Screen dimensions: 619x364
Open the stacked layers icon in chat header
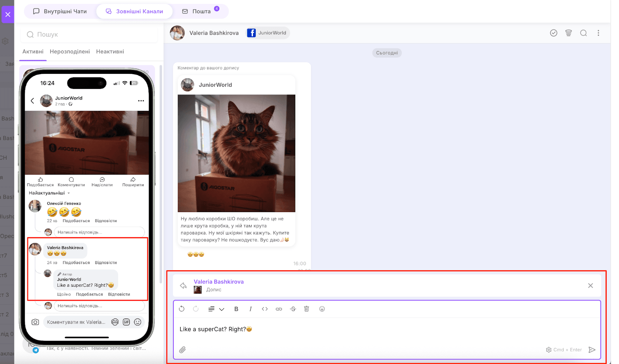pyautogui.click(x=568, y=33)
